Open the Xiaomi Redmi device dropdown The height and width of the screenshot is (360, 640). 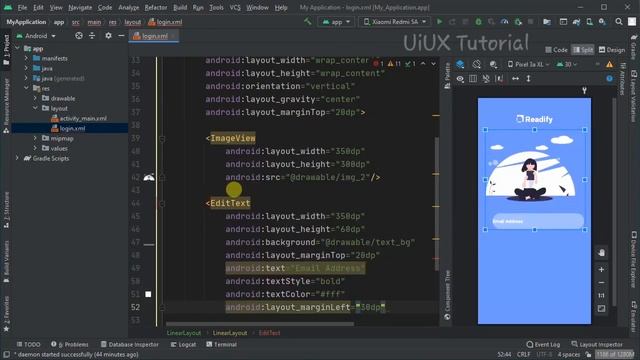pyautogui.click(x=395, y=22)
